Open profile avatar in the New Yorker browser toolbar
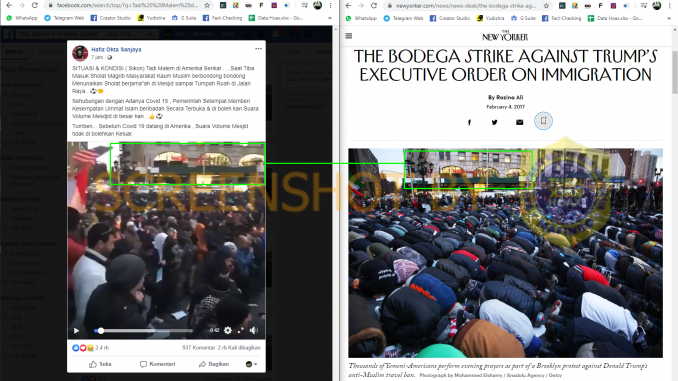The image size is (678, 381). (x=656, y=5)
